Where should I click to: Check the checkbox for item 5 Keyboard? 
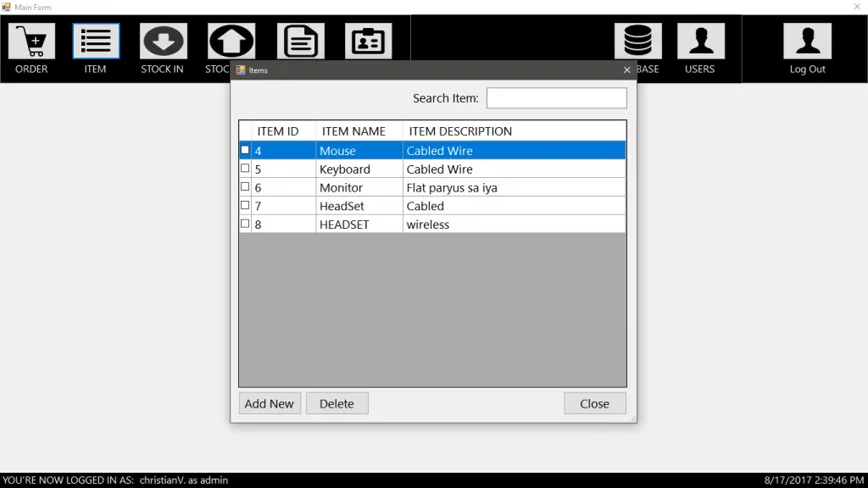(245, 169)
